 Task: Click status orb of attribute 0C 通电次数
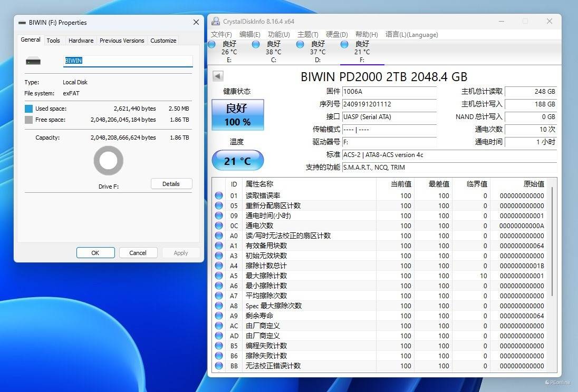tap(219, 226)
